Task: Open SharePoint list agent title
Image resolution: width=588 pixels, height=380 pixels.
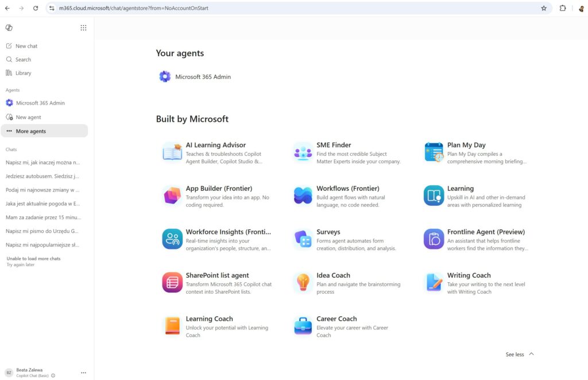Action: point(217,275)
